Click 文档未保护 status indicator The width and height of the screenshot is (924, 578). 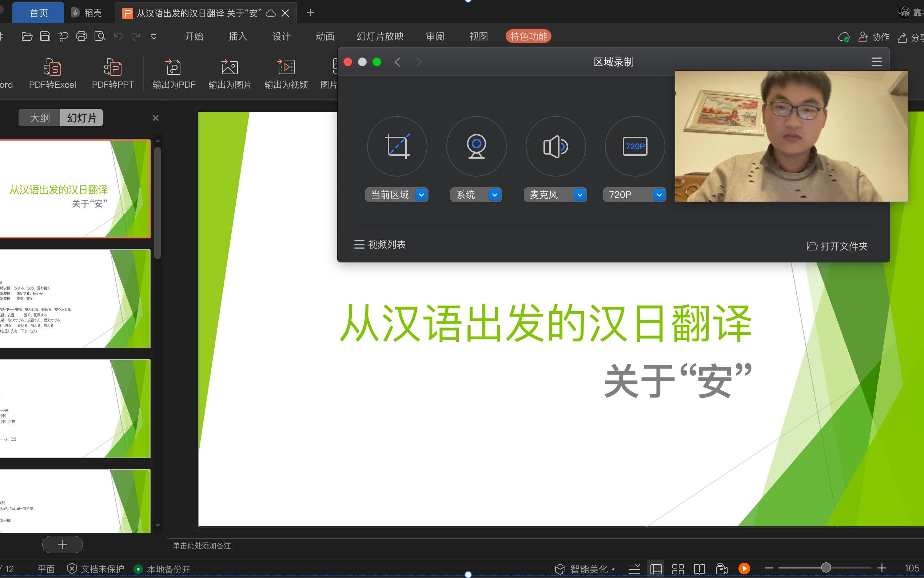coord(96,569)
